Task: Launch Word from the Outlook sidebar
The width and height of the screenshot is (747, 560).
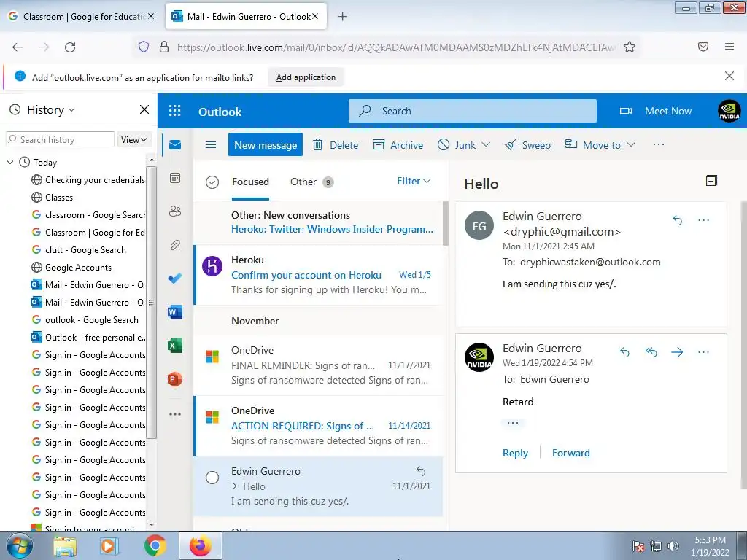Action: pos(175,312)
